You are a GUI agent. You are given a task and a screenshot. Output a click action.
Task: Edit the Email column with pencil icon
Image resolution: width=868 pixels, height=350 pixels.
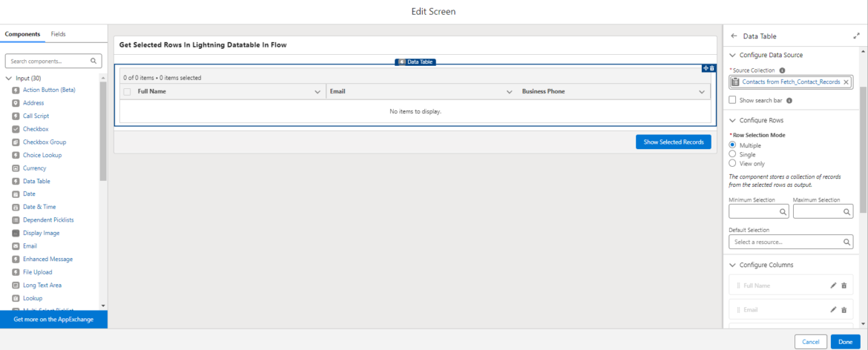[833, 310]
